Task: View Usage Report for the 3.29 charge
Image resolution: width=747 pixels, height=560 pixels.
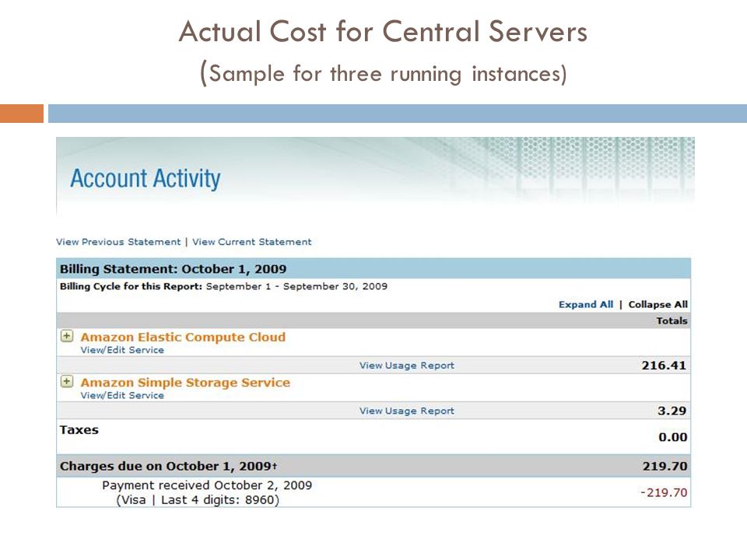Action: point(406,411)
